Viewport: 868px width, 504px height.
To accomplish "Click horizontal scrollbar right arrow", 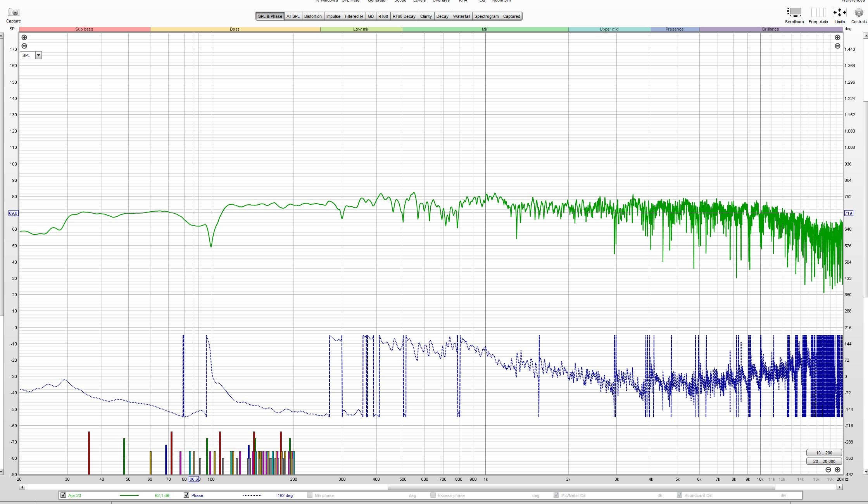I will 839,487.
